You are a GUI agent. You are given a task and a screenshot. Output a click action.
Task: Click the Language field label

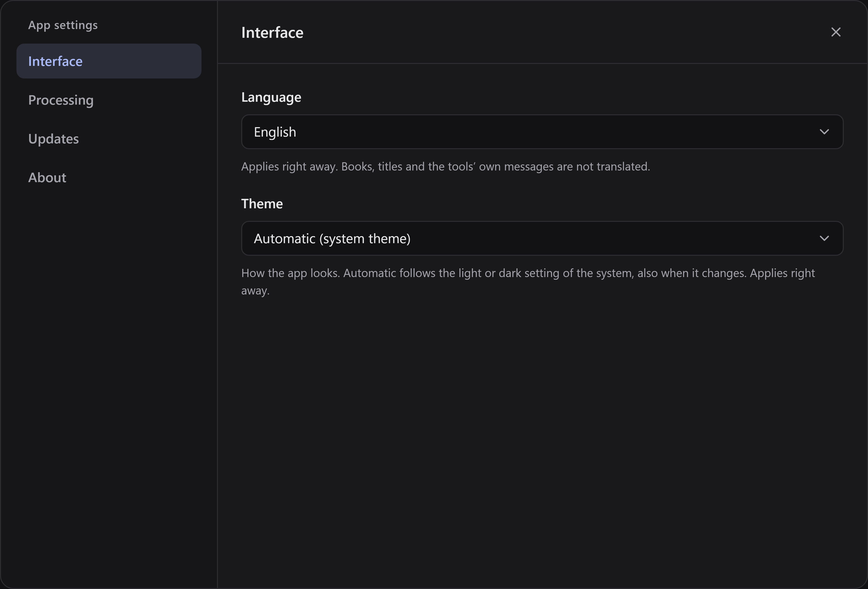(x=271, y=98)
